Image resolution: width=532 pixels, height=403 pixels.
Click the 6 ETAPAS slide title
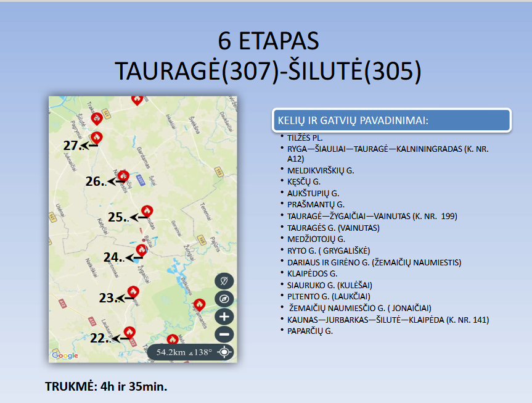pyautogui.click(x=268, y=41)
